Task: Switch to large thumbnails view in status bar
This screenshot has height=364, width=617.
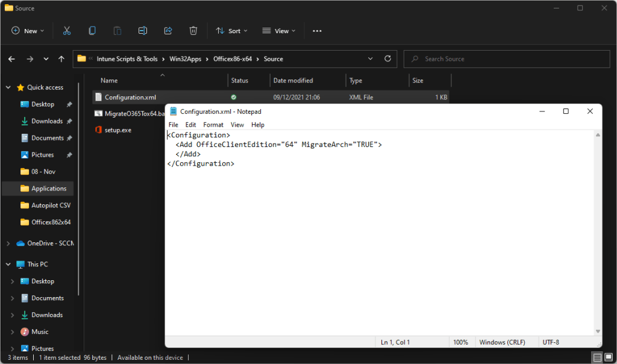Action: 608,357
